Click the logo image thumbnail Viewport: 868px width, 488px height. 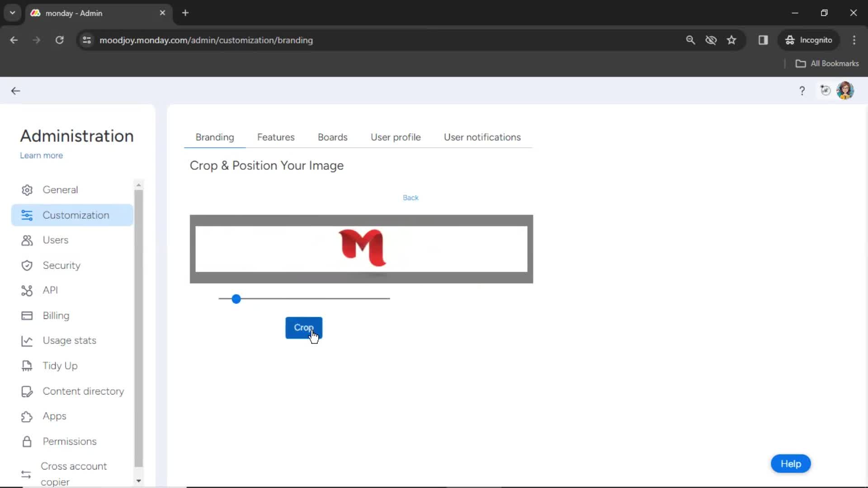[363, 247]
